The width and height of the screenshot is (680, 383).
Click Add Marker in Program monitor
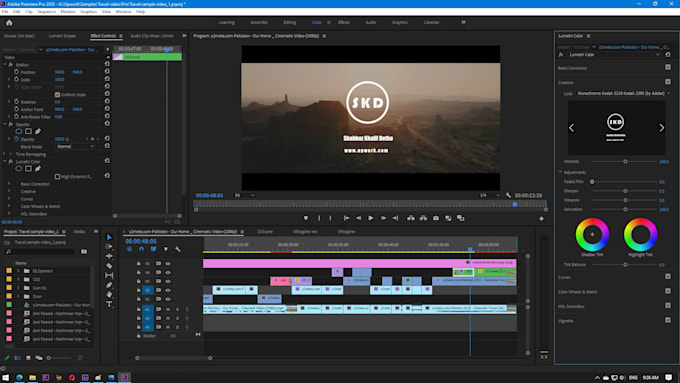pos(306,218)
